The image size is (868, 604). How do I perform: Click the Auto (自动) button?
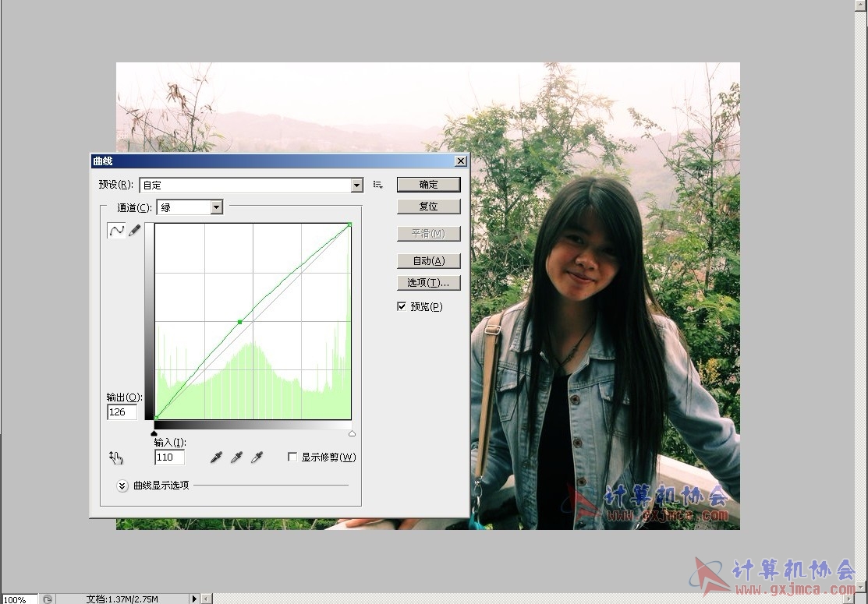point(428,260)
